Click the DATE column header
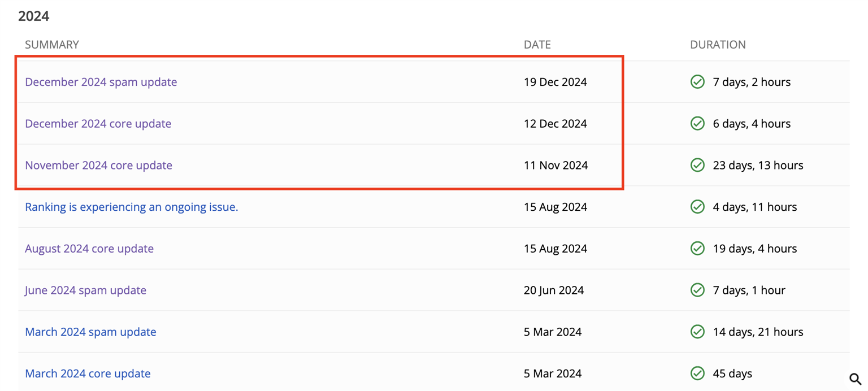The image size is (868, 391). (x=537, y=45)
